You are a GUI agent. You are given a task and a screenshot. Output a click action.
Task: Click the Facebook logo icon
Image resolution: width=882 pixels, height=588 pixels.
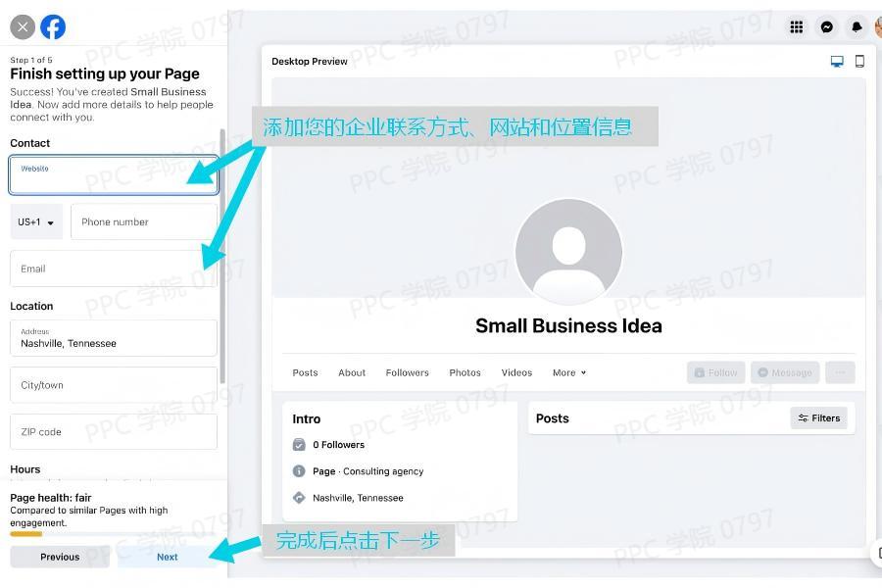click(x=53, y=27)
